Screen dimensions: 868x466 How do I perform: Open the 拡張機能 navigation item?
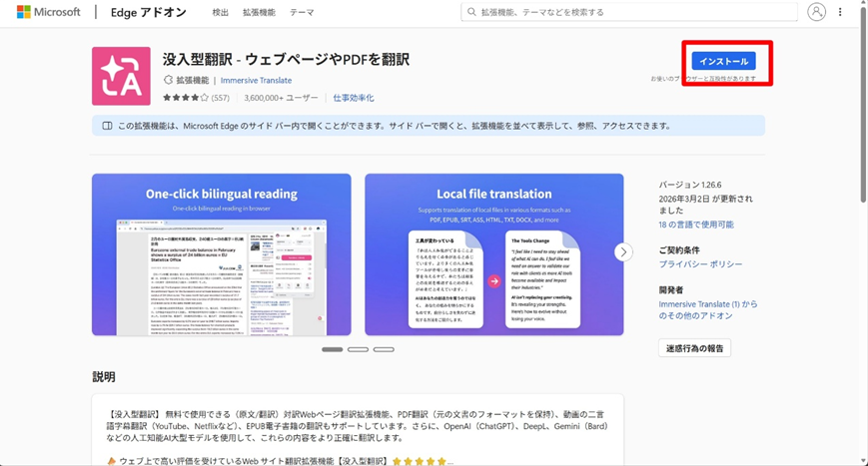pyautogui.click(x=259, y=12)
